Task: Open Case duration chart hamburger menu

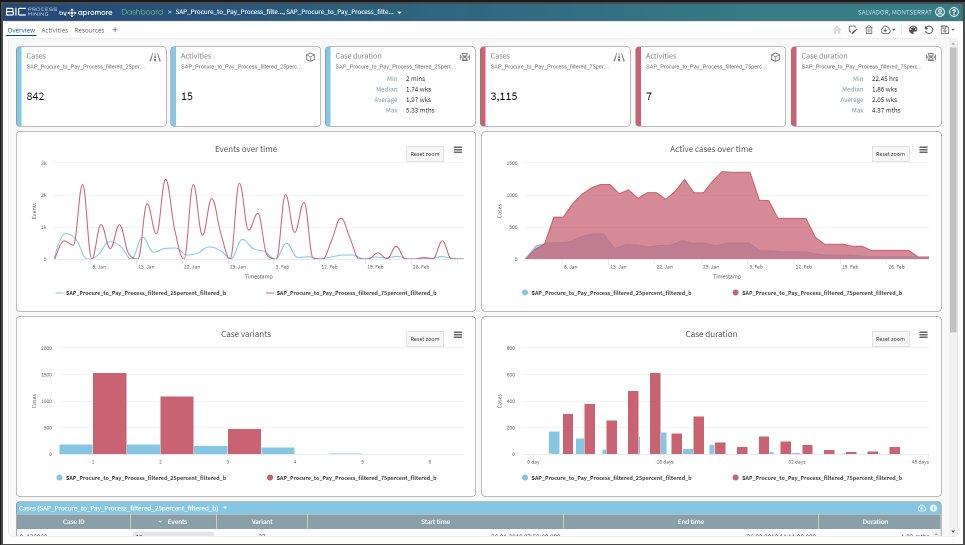Action: click(x=923, y=335)
